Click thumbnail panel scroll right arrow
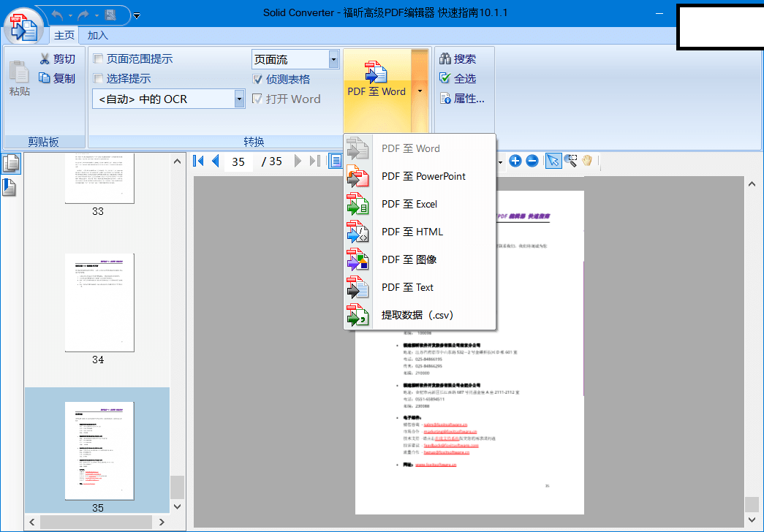This screenshot has height=532, width=764. click(x=162, y=522)
